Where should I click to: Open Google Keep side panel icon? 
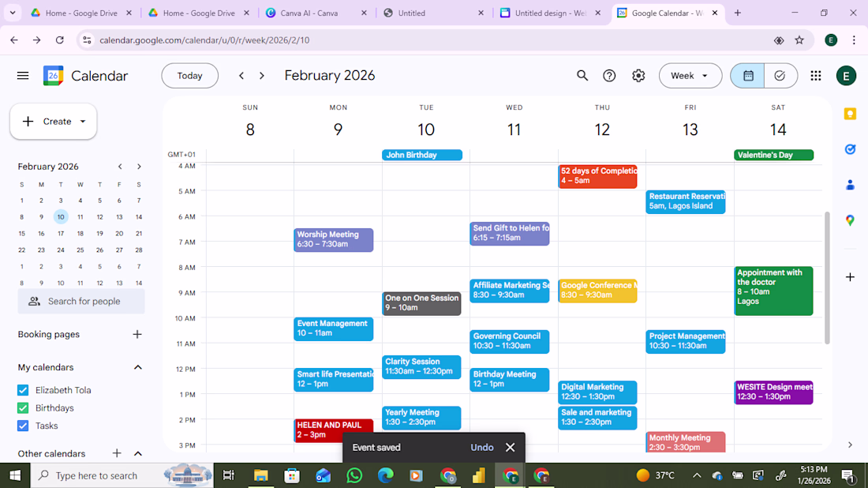(850, 114)
